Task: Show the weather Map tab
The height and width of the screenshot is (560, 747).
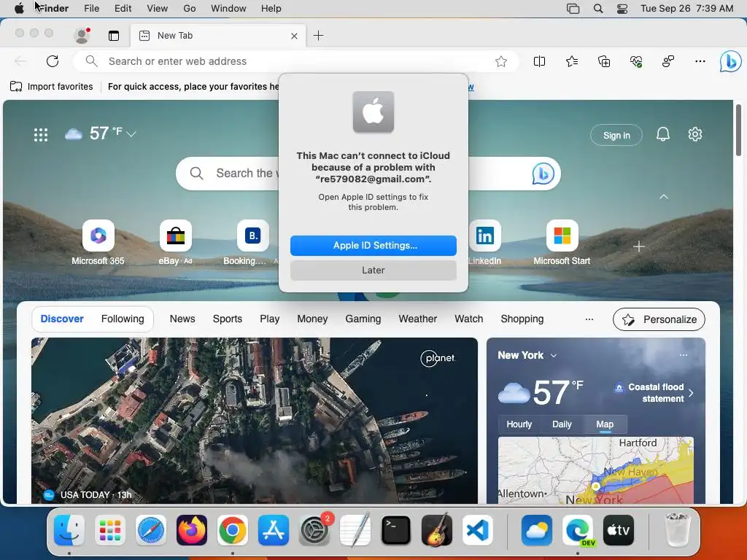Action: (x=605, y=424)
